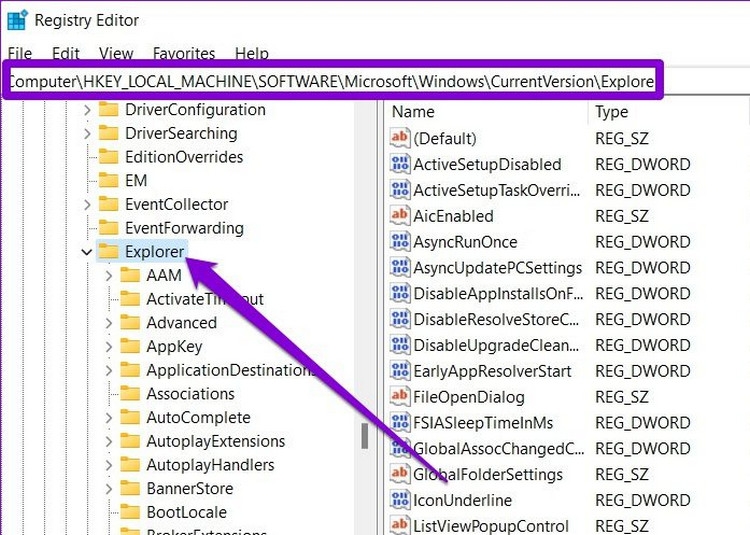Screen dimensions: 750x535
Task: Select the DriverSearching folder icon
Action: (109, 133)
